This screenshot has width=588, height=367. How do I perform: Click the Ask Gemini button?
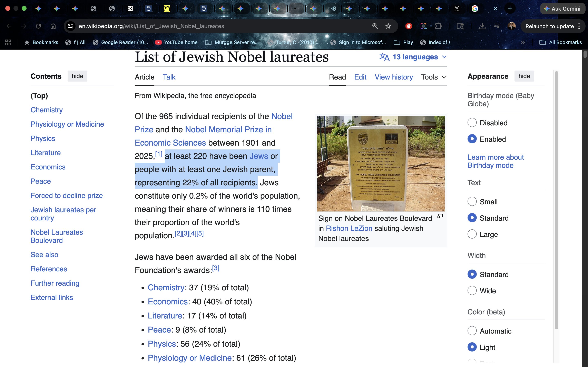(x=562, y=9)
